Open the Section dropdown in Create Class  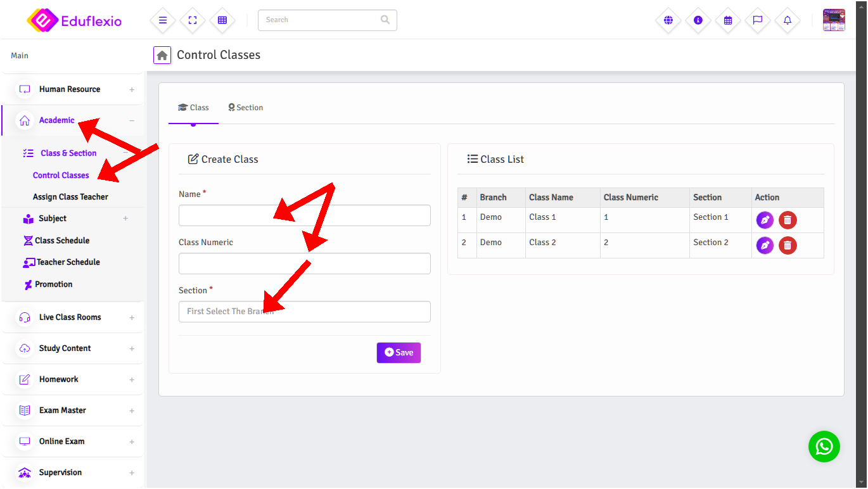[304, 312]
